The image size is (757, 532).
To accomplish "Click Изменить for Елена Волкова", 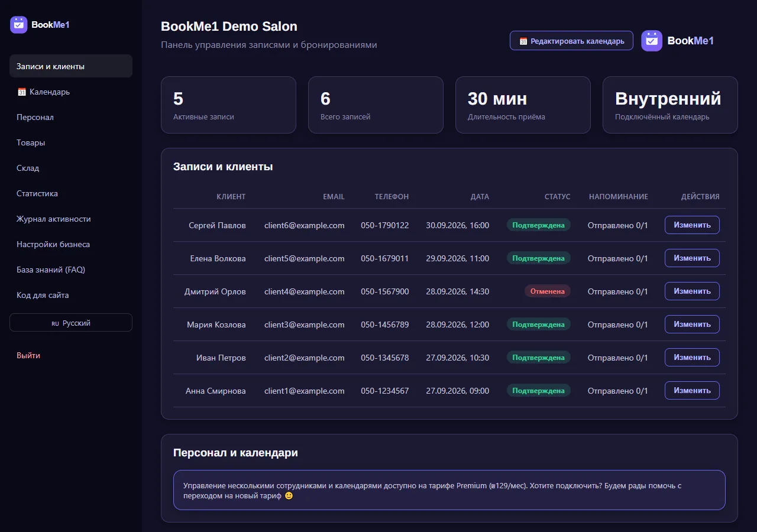I will click(x=692, y=258).
